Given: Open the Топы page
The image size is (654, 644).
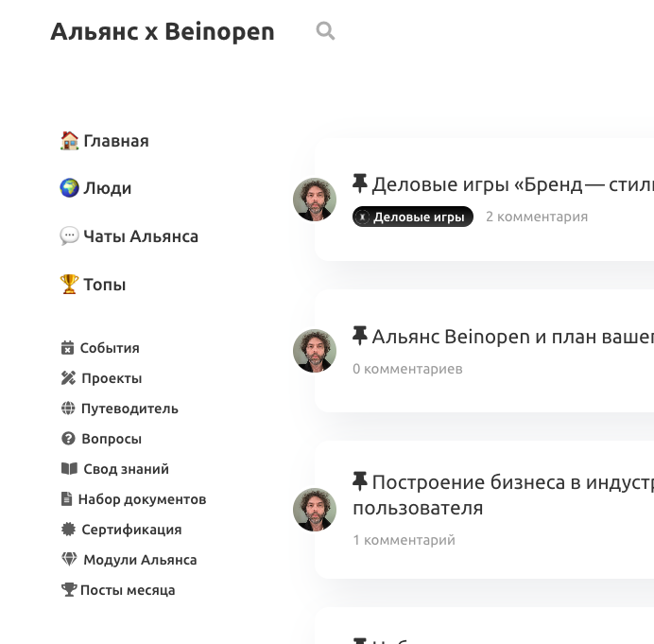Looking at the screenshot, I should [104, 285].
